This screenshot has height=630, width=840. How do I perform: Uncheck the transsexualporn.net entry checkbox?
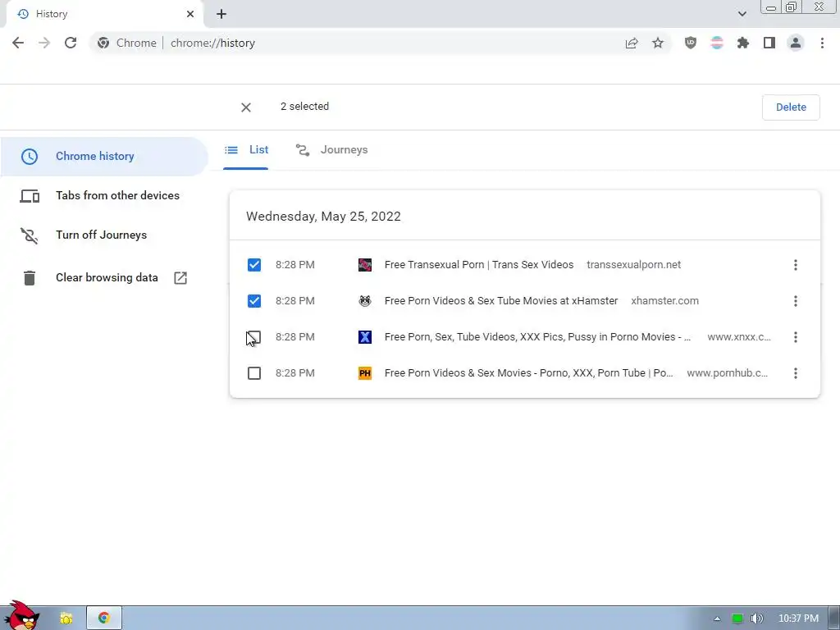pyautogui.click(x=254, y=265)
